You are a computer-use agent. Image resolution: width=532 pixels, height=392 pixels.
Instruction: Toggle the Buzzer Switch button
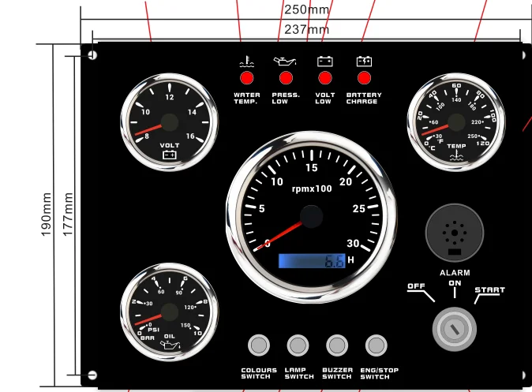pos(337,345)
